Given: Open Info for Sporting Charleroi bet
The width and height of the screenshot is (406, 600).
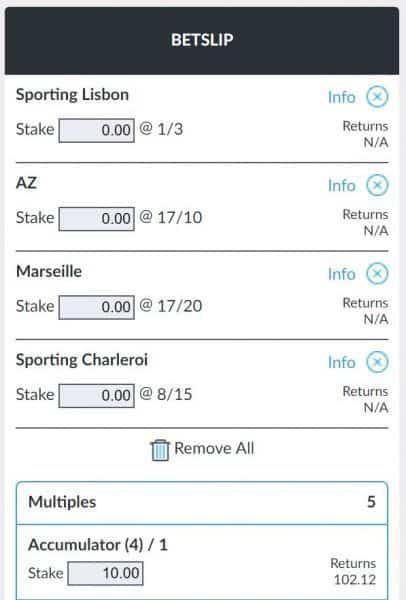Looking at the screenshot, I should [342, 362].
